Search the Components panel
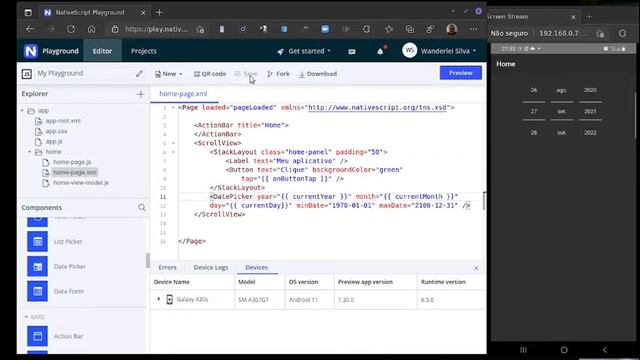 tap(142, 208)
